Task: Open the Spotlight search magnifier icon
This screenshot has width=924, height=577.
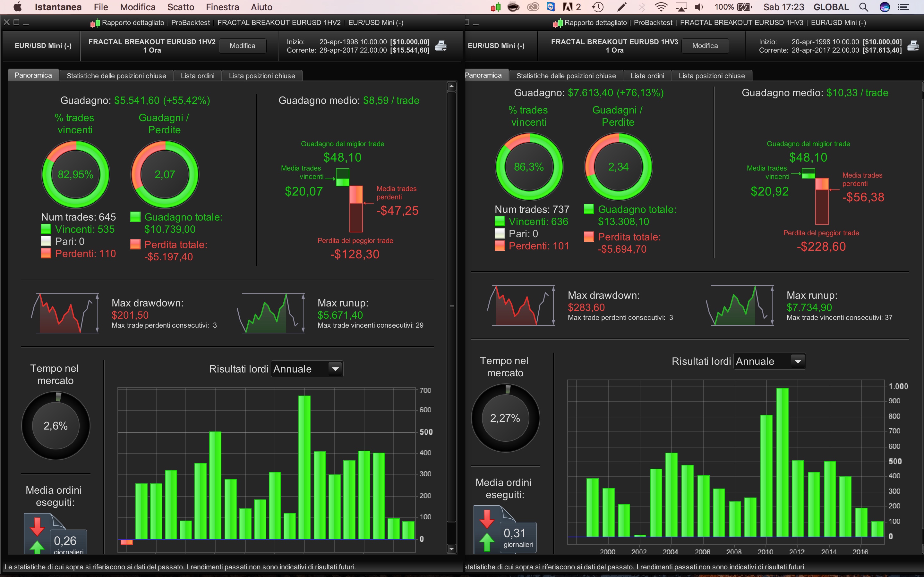Action: tap(864, 7)
